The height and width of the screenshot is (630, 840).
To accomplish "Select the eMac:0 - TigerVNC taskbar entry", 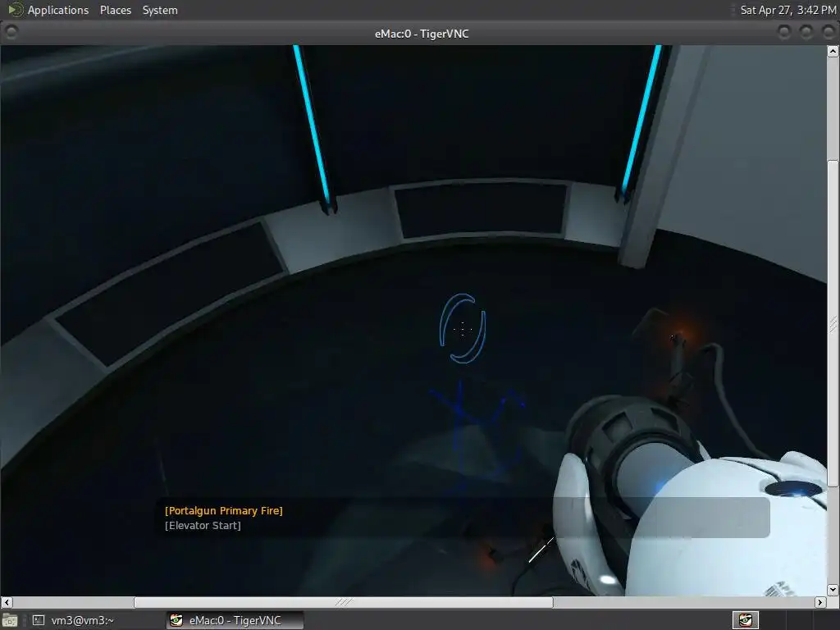I will 235,620.
